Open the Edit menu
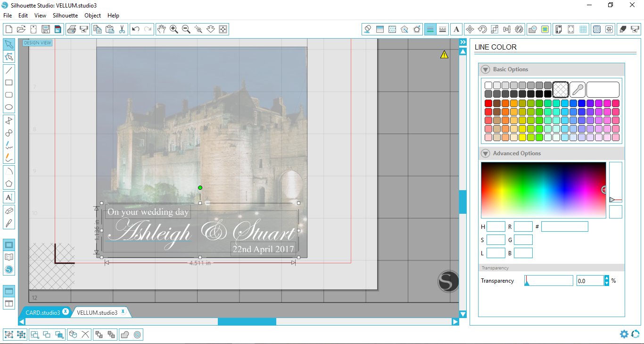Screen dimensions: 644x344 point(23,16)
